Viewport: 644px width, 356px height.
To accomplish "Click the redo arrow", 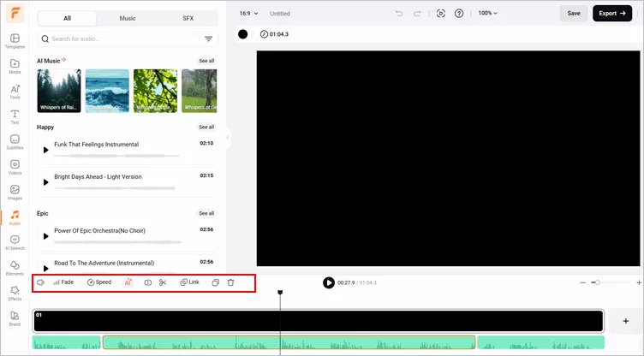I will click(x=417, y=14).
